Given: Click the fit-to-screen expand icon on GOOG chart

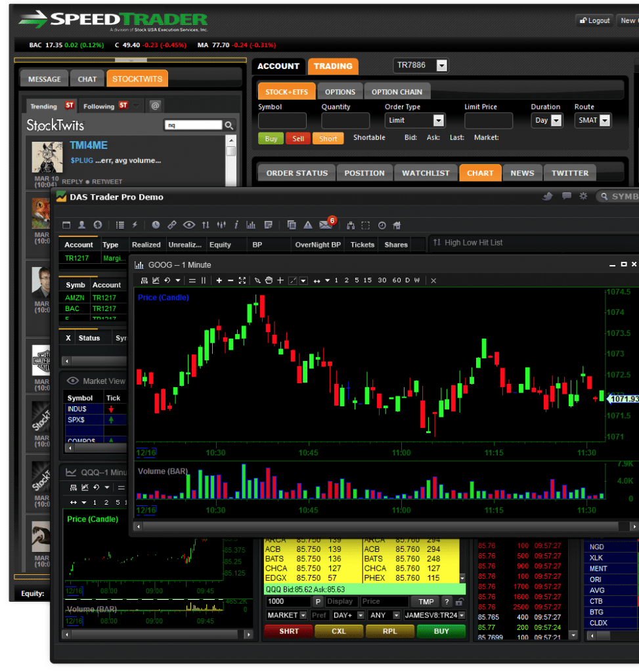Looking at the screenshot, I should (242, 280).
